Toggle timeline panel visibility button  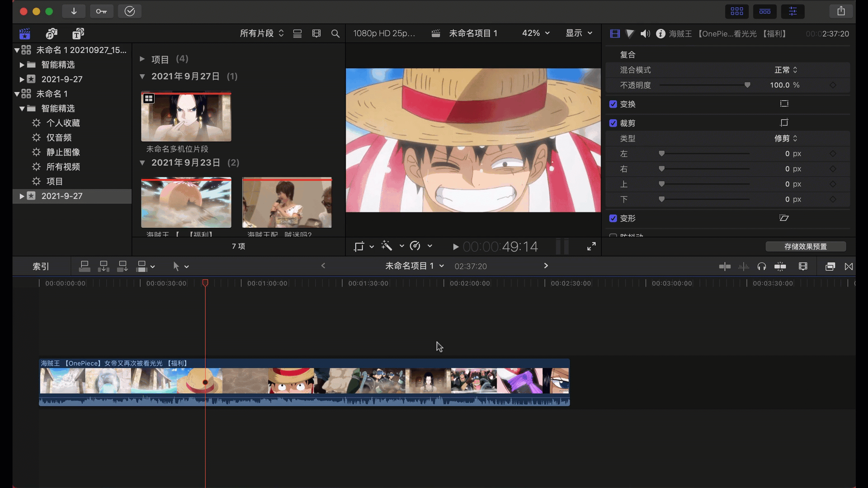pyautogui.click(x=765, y=11)
